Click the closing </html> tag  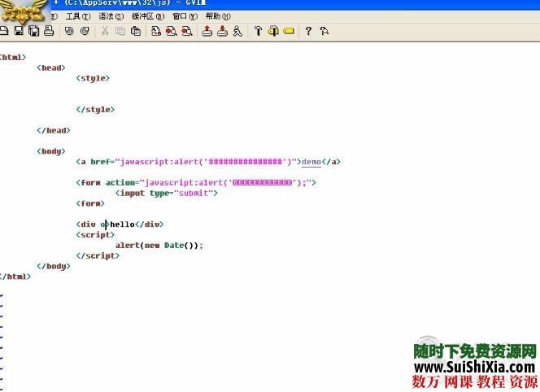point(15,277)
